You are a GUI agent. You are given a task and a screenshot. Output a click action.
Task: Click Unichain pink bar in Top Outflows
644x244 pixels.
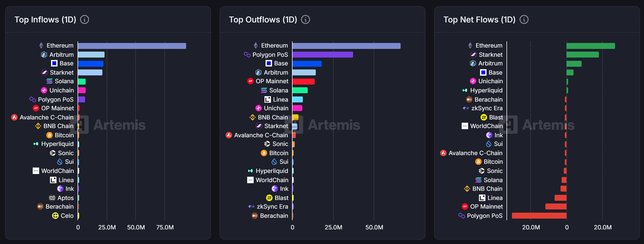click(297, 108)
